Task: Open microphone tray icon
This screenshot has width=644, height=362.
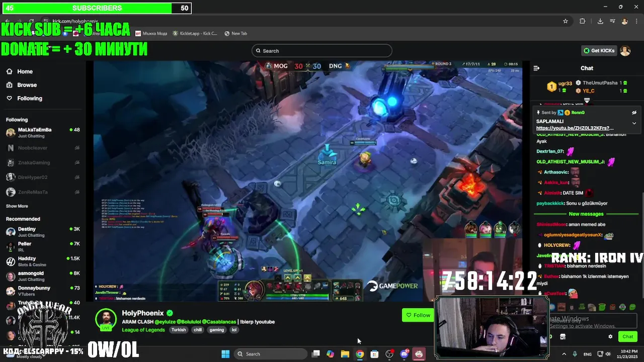Action: click(x=575, y=354)
